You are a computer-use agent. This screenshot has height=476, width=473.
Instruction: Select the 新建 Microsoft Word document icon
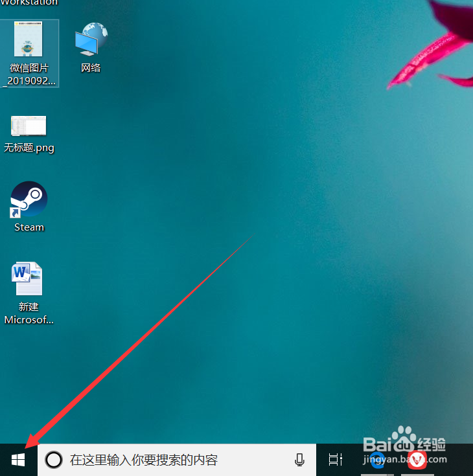point(29,293)
